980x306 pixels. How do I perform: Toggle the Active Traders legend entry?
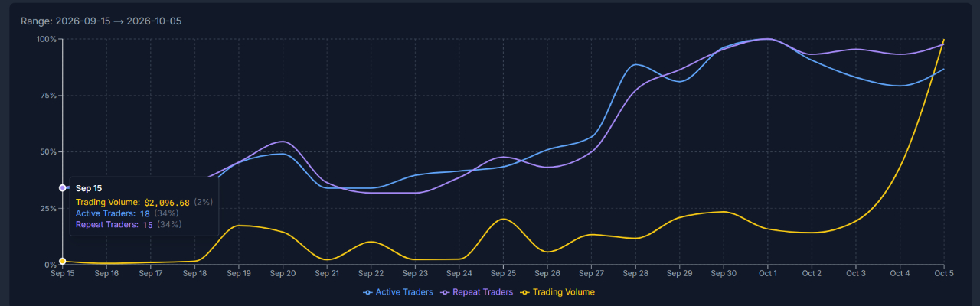398,292
